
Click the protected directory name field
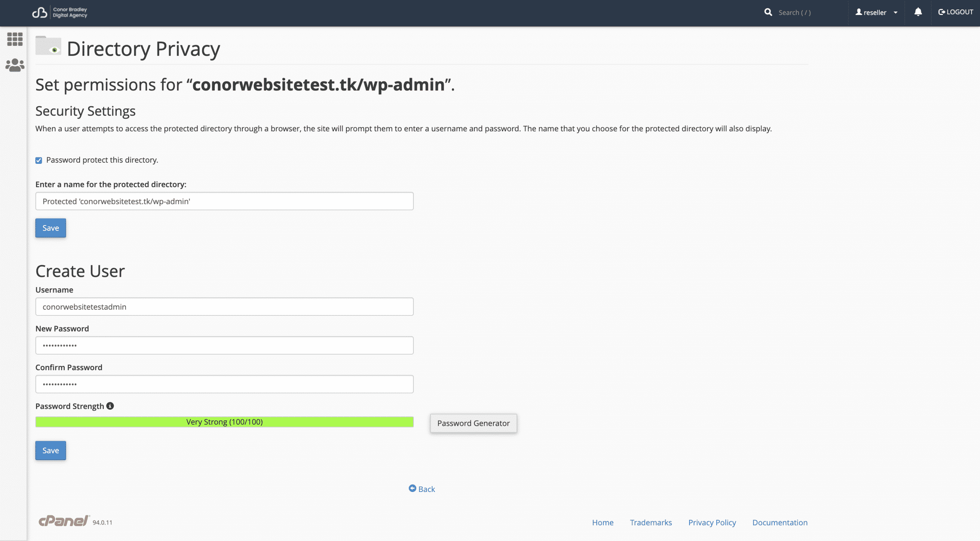(224, 201)
